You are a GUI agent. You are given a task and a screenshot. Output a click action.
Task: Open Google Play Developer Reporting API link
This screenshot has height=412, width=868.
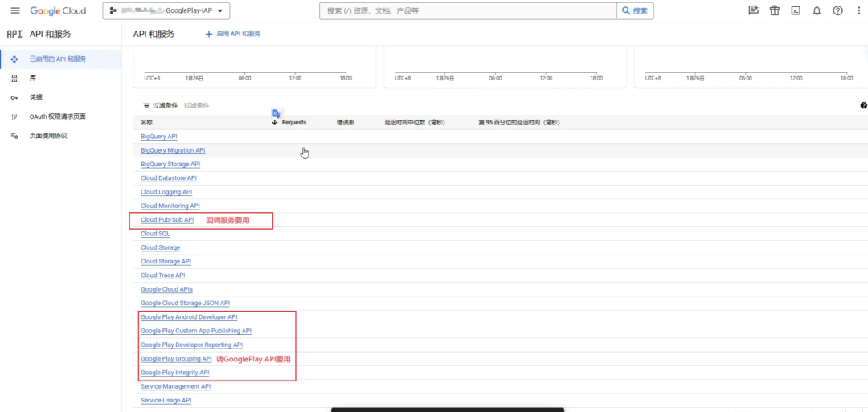tap(191, 345)
